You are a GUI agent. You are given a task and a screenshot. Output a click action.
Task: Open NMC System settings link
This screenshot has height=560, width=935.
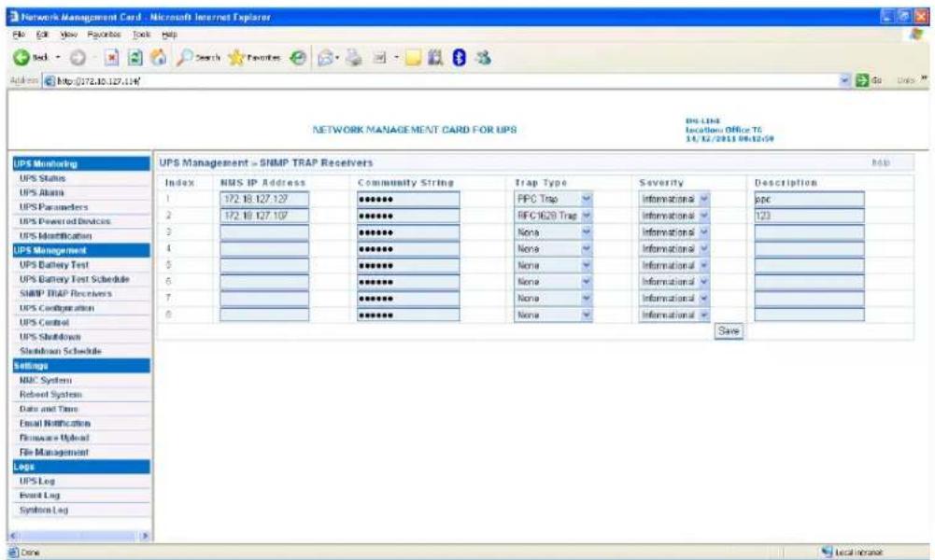(x=46, y=380)
